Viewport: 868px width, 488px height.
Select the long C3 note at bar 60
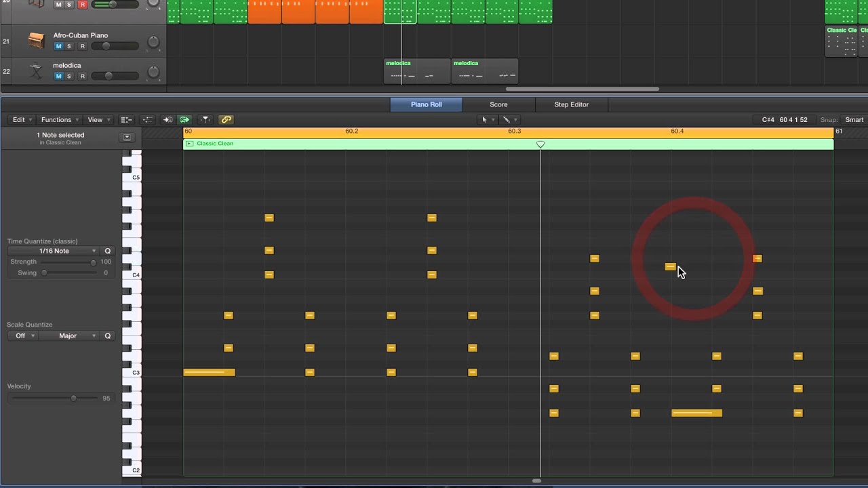(209, 372)
